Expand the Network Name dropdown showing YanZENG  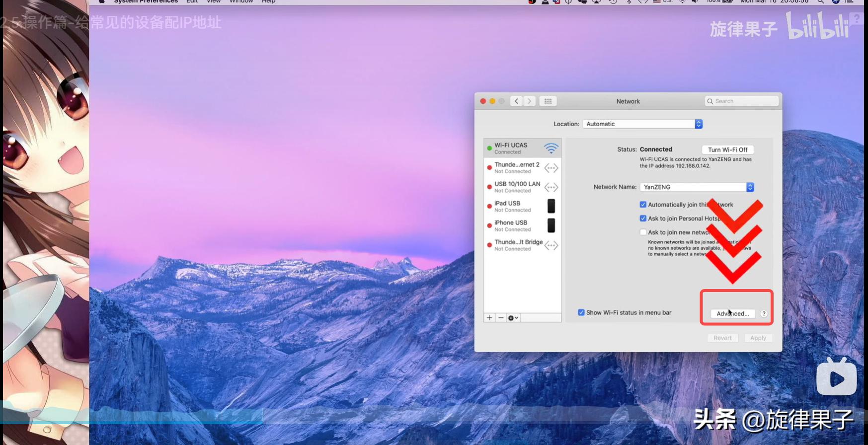[697, 187]
